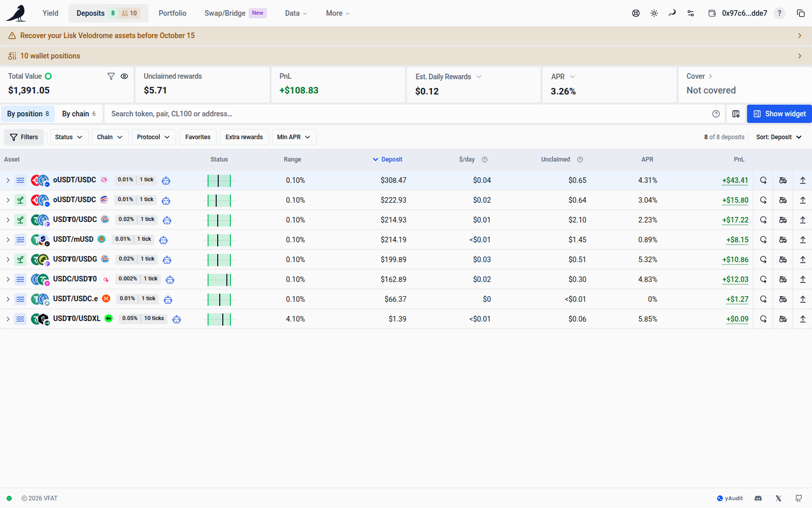Click the Show widget button
Image resolution: width=812 pixels, height=508 pixels.
[780, 114]
